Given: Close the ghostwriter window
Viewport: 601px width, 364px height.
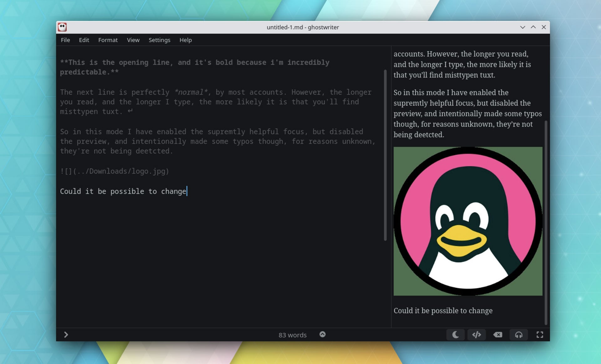Looking at the screenshot, I should coord(544,27).
